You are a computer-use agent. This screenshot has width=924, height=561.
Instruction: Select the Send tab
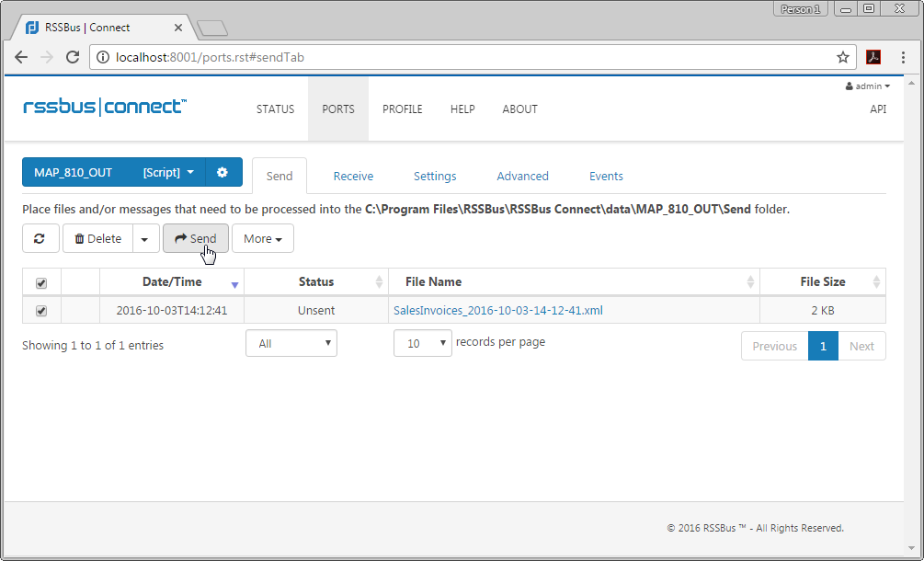coord(279,177)
